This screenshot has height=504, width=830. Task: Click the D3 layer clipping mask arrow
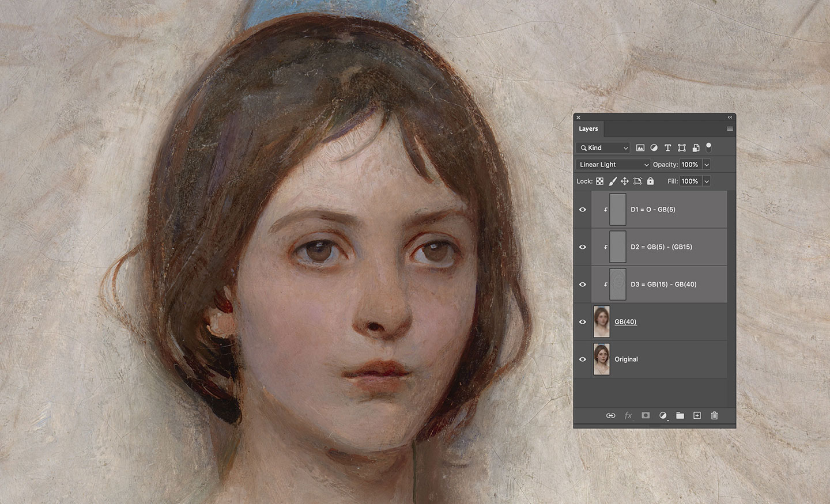point(606,285)
